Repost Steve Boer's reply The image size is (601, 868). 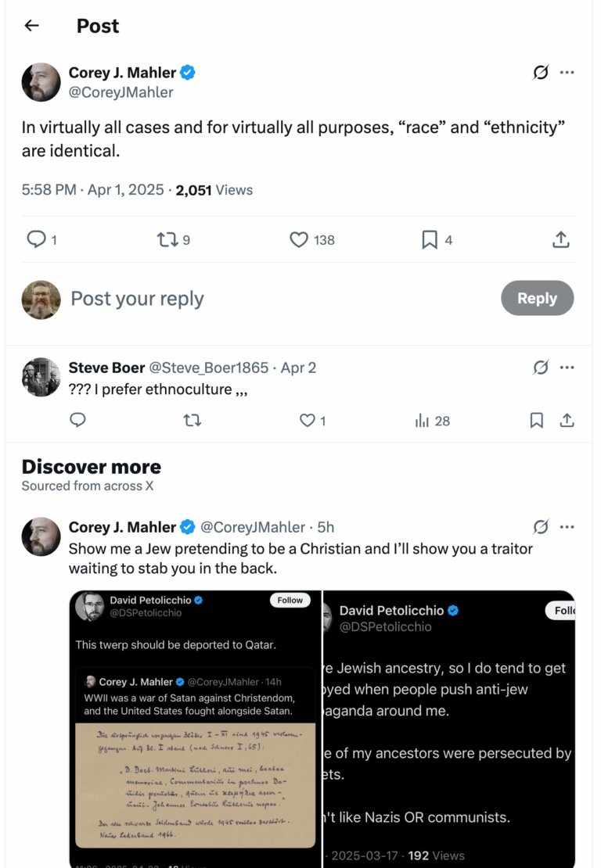pos(192,421)
